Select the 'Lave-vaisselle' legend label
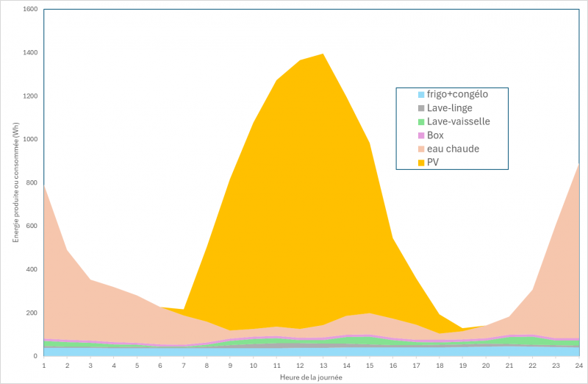The image size is (588, 384). 458,122
